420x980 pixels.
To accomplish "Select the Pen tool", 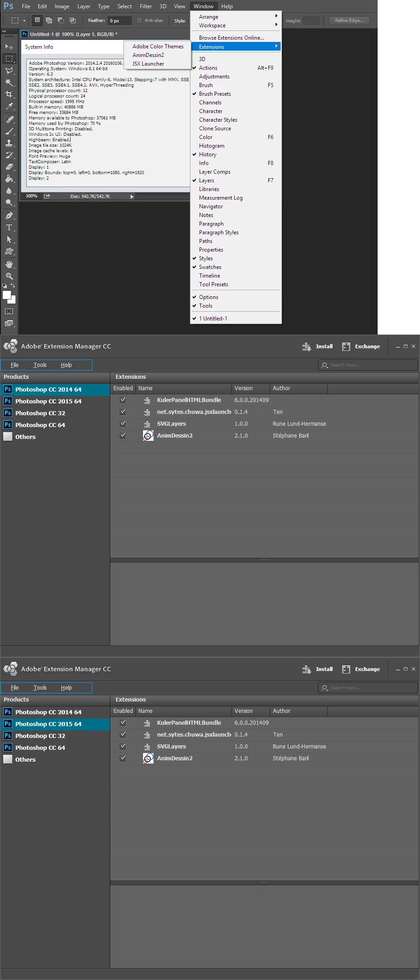I will [x=9, y=216].
